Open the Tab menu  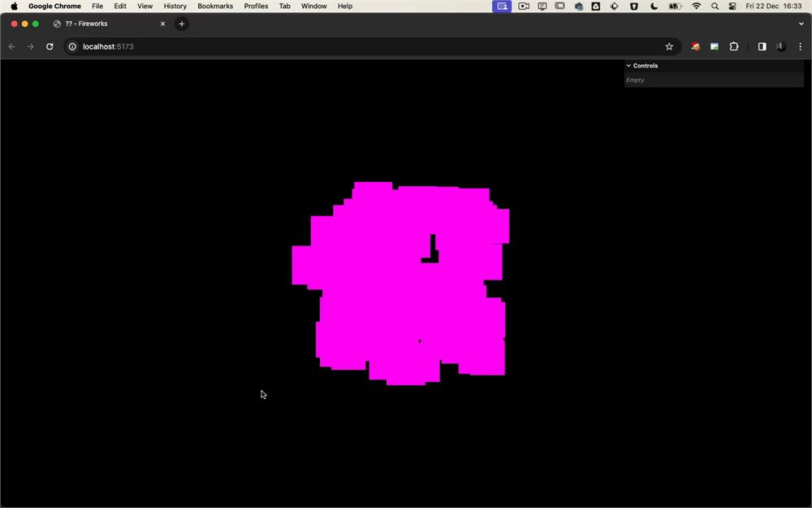point(285,7)
